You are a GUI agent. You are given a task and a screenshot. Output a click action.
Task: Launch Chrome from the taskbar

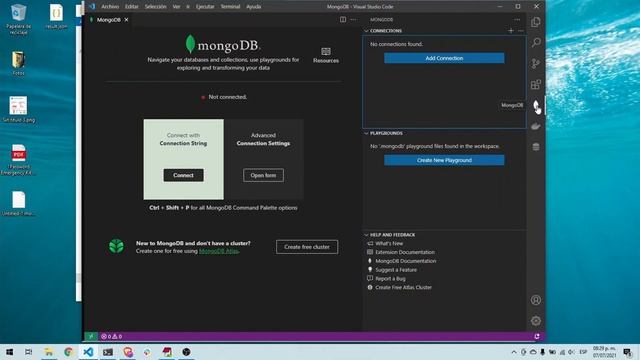pyautogui.click(x=68, y=352)
